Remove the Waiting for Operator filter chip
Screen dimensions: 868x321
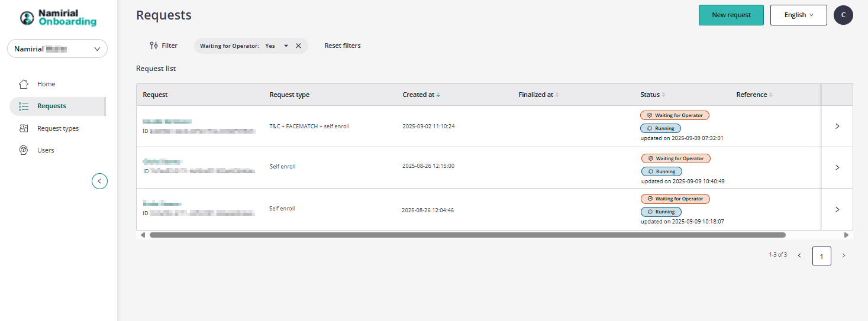tap(298, 46)
